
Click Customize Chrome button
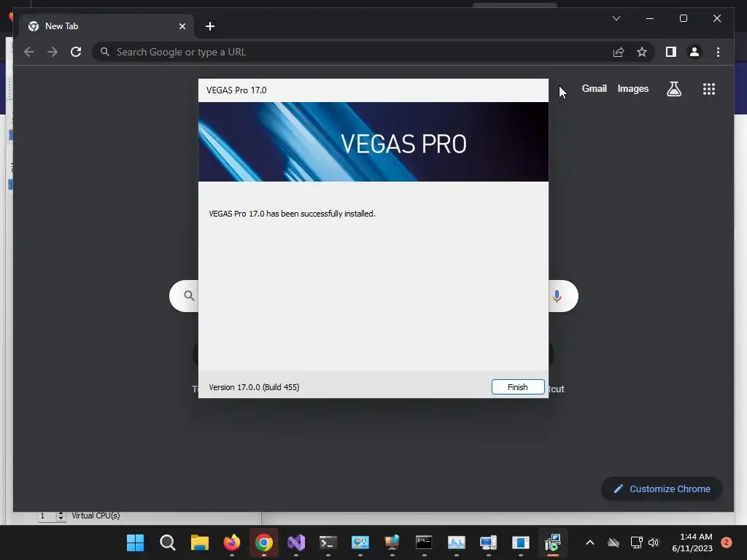pyautogui.click(x=662, y=489)
